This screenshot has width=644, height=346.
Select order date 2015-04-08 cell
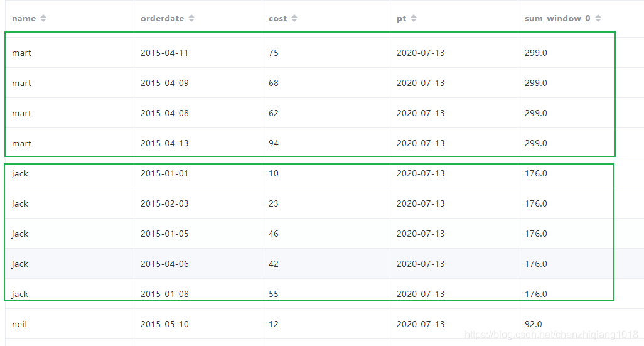click(x=164, y=114)
